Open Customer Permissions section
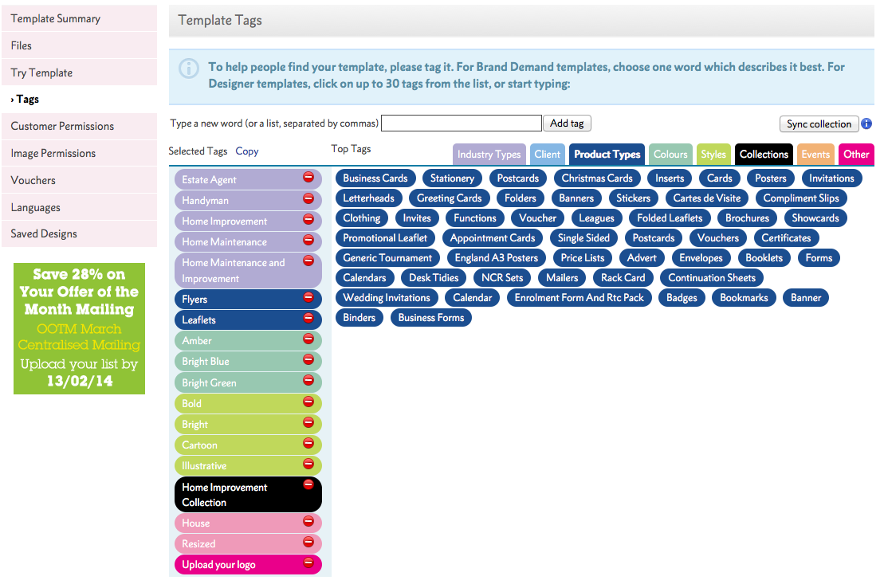 [80, 126]
